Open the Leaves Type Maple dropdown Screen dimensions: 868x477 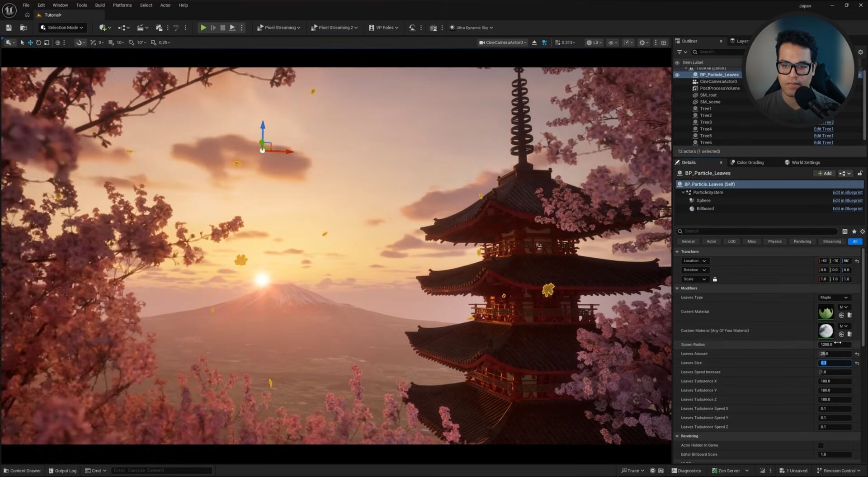pyautogui.click(x=834, y=298)
